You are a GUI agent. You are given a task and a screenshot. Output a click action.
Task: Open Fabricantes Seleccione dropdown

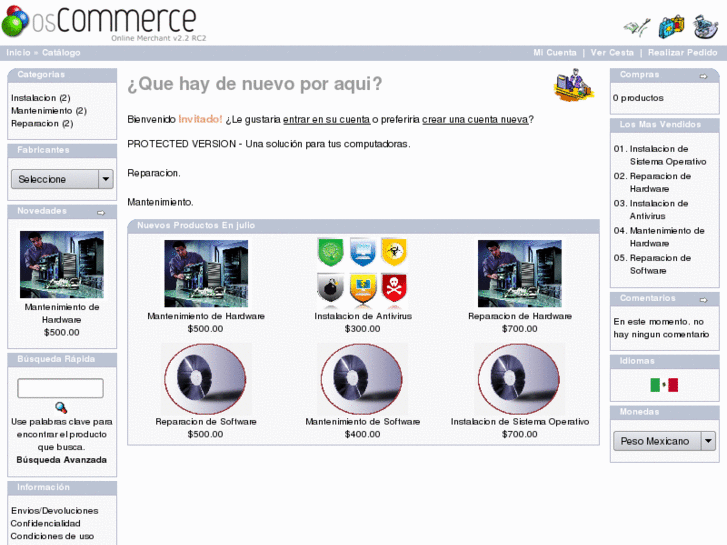point(62,179)
